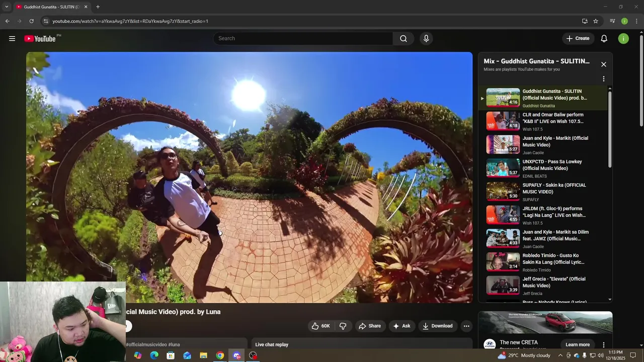The height and width of the screenshot is (362, 644).
Task: Close the Mix playlist panel
Action: 604,64
